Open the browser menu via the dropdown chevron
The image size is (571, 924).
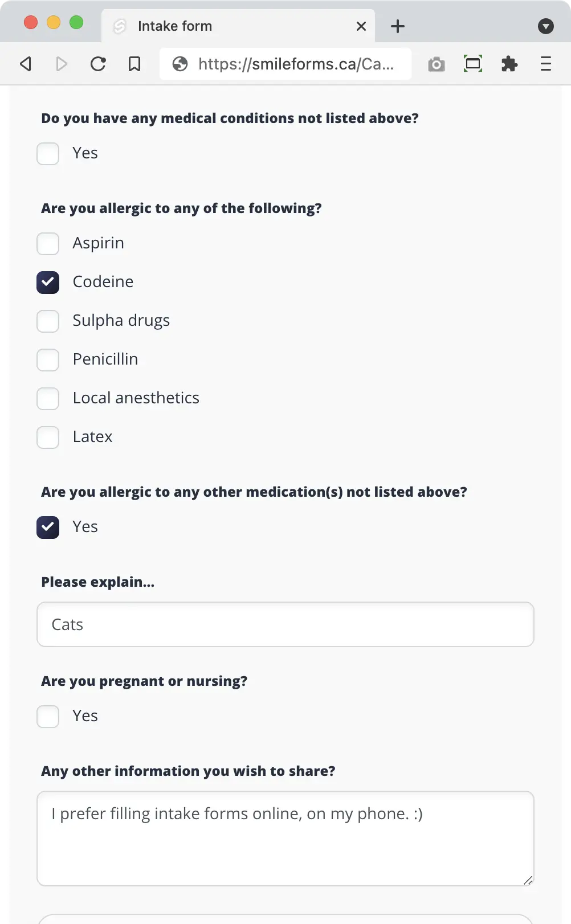coord(546,26)
